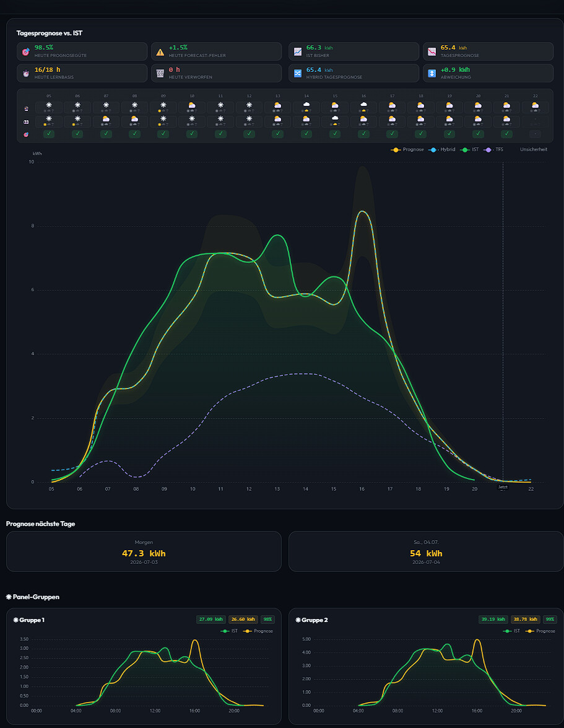Click the lower weather row icon under hour 21

[506, 120]
